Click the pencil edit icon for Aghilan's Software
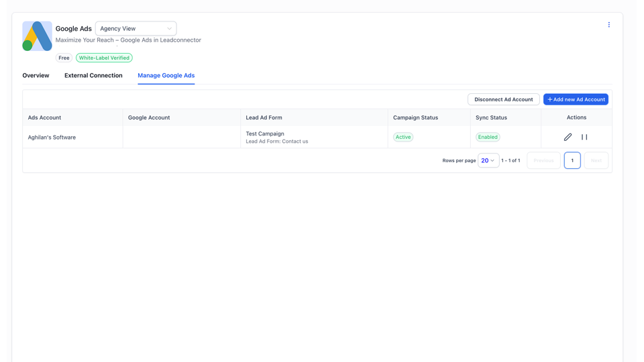This screenshot has width=644, height=362. tap(568, 137)
